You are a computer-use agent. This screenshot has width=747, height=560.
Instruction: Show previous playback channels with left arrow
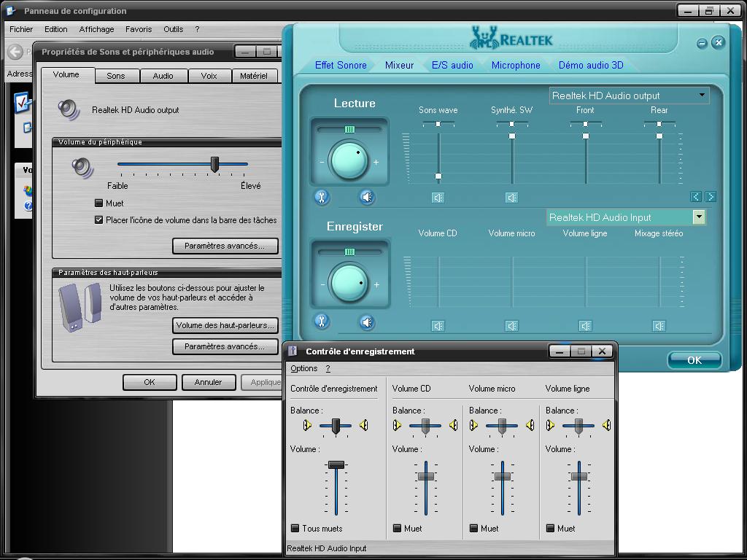click(x=695, y=196)
